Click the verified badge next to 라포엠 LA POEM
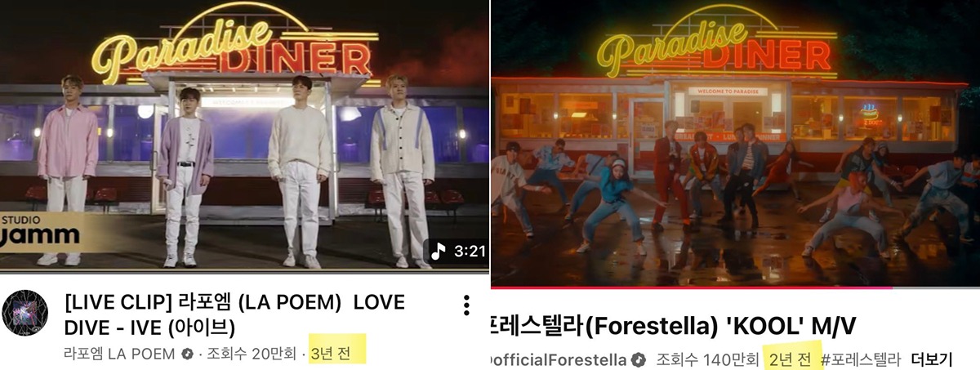This screenshot has width=980, height=370. (187, 354)
